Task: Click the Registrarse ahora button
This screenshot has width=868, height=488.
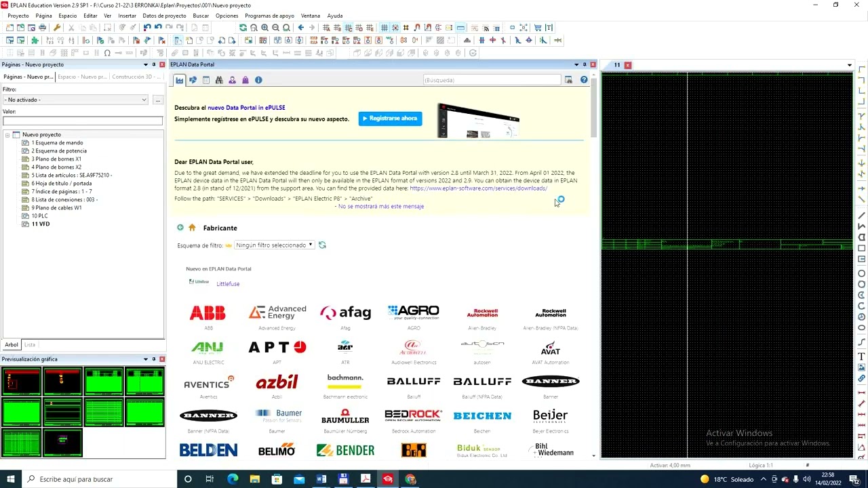Action: pos(390,119)
